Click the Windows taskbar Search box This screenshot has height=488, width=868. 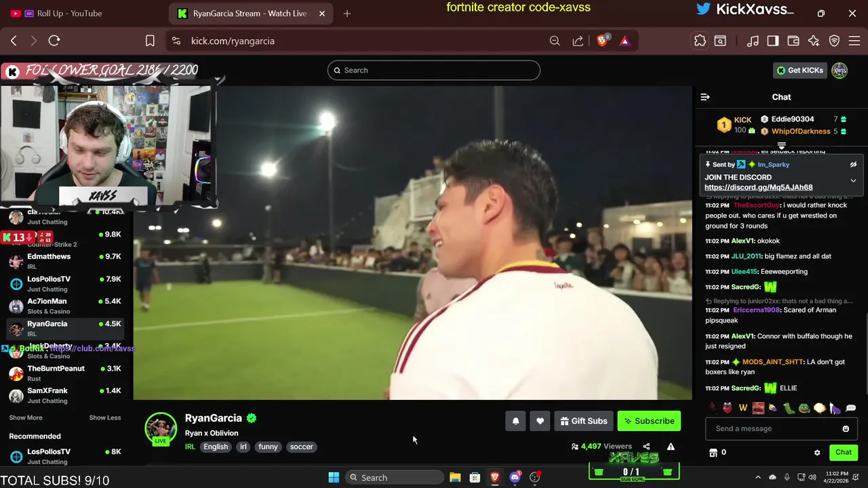click(x=395, y=477)
